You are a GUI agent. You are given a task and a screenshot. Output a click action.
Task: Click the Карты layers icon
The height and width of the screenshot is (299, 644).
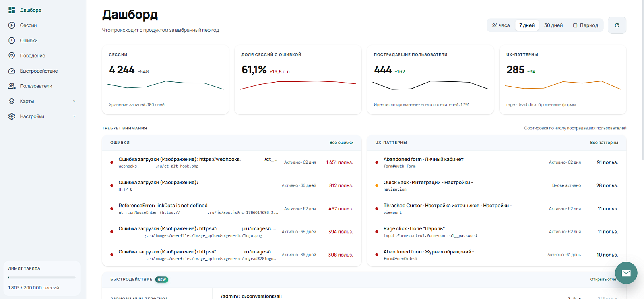(12, 101)
